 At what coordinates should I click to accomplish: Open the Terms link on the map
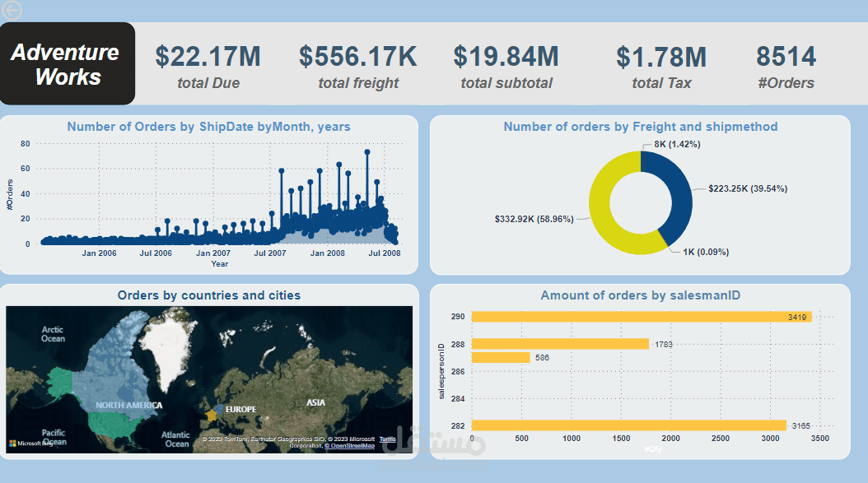click(x=387, y=439)
